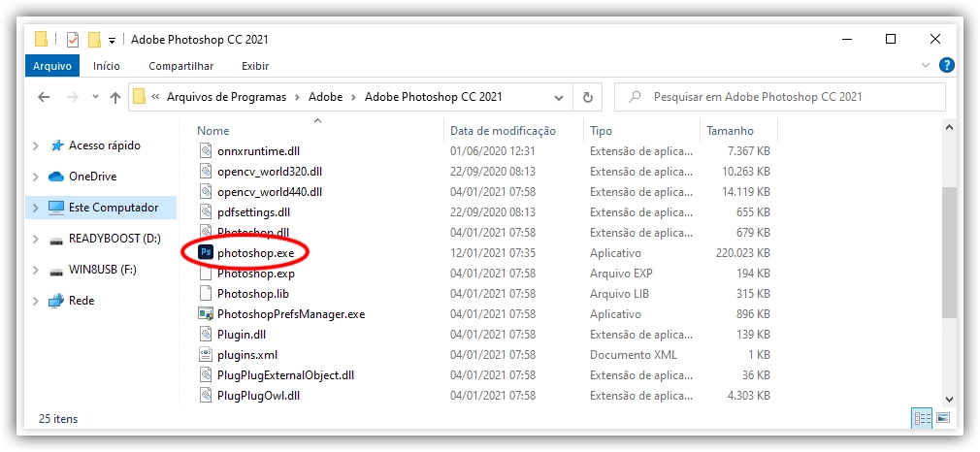The height and width of the screenshot is (452, 980).
Task: Click the PlugPlugOwl.dll file icon
Action: [206, 395]
